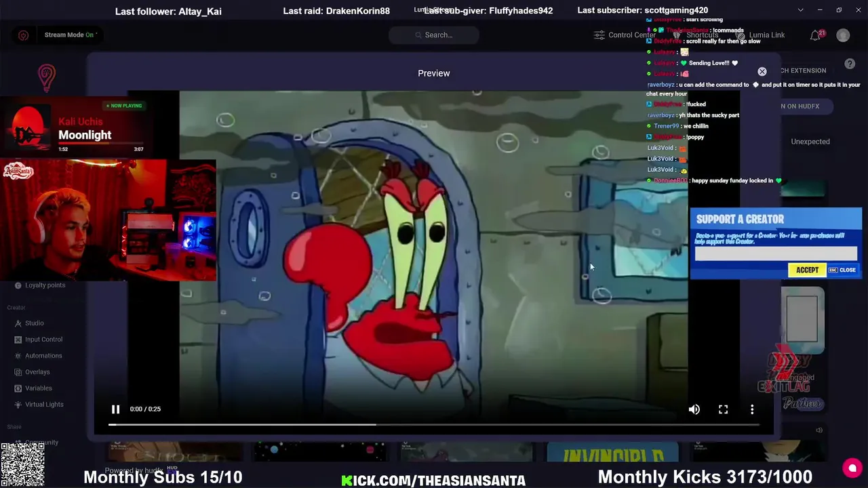Open the Shortcuts menu
The width and height of the screenshot is (868, 488).
pos(696,35)
